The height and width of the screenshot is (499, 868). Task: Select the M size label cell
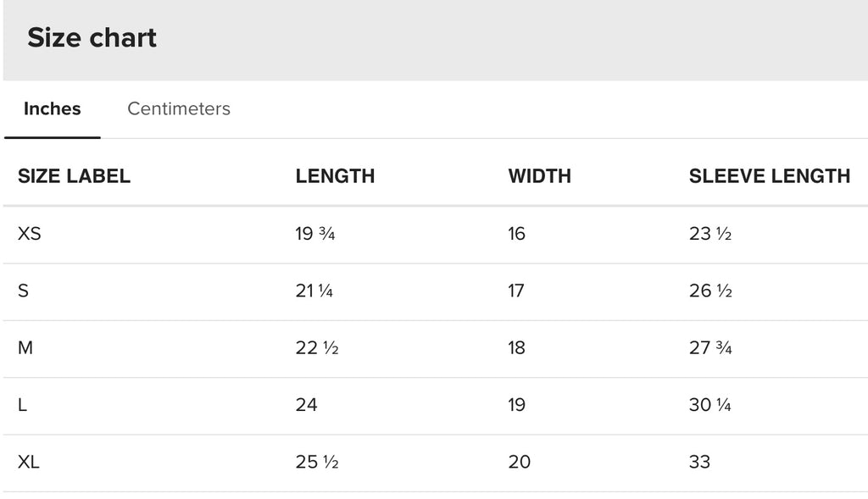[25, 347]
